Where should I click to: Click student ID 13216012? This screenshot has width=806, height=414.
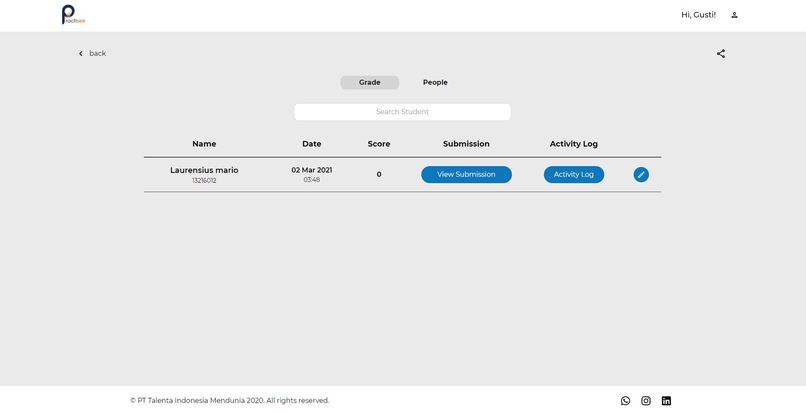click(x=204, y=181)
